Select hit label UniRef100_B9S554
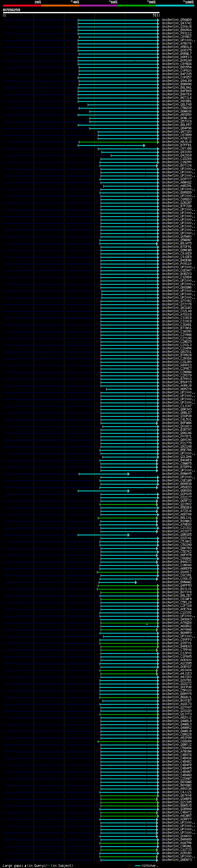Screen dimensions: 197x868 [177, 67]
